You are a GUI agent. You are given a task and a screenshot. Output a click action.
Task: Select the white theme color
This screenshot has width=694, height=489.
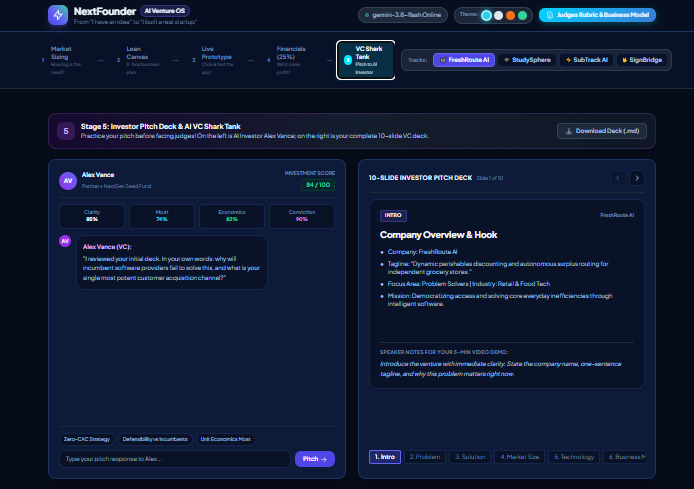click(x=498, y=15)
